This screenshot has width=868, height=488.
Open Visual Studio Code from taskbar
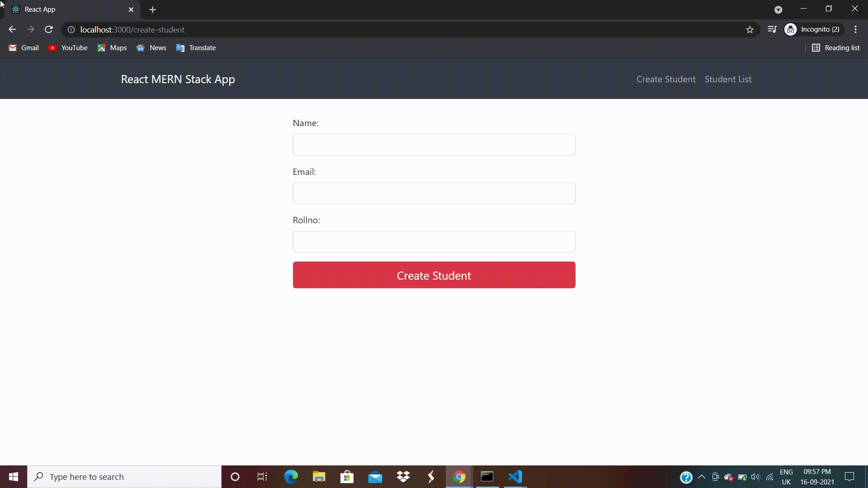coord(515,477)
